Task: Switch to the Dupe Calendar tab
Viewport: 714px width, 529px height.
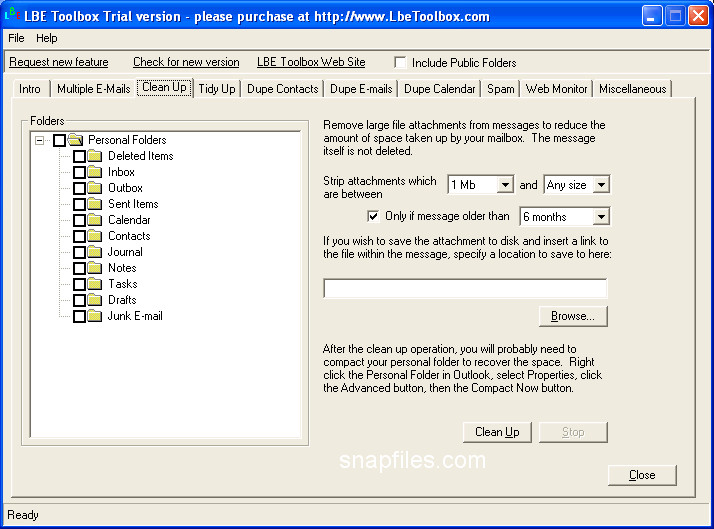Action: (439, 89)
